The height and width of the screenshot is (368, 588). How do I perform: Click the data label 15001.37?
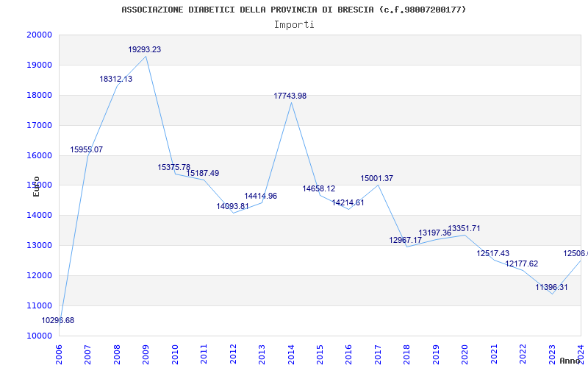coord(377,178)
